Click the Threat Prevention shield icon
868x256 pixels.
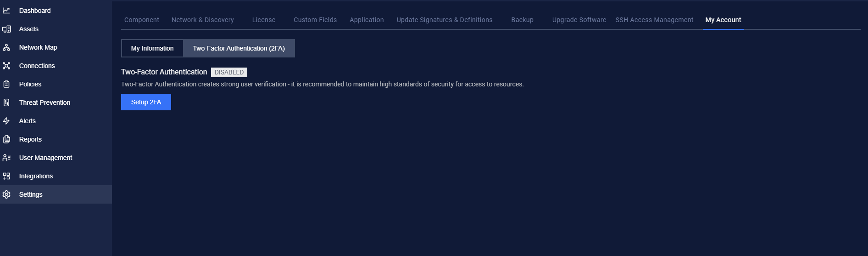tap(6, 102)
